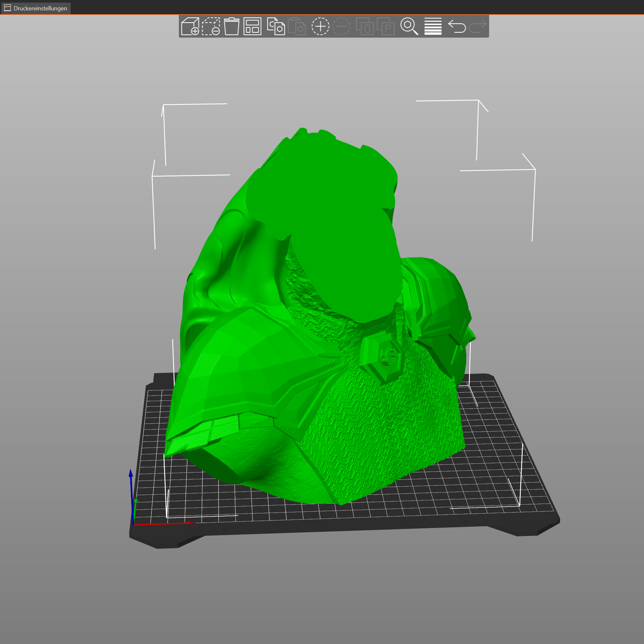Click the Druckereinstellungen tab icon

coord(7,8)
